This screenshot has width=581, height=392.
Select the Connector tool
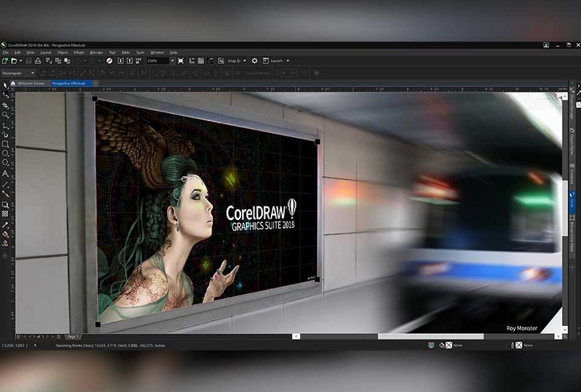click(x=5, y=193)
